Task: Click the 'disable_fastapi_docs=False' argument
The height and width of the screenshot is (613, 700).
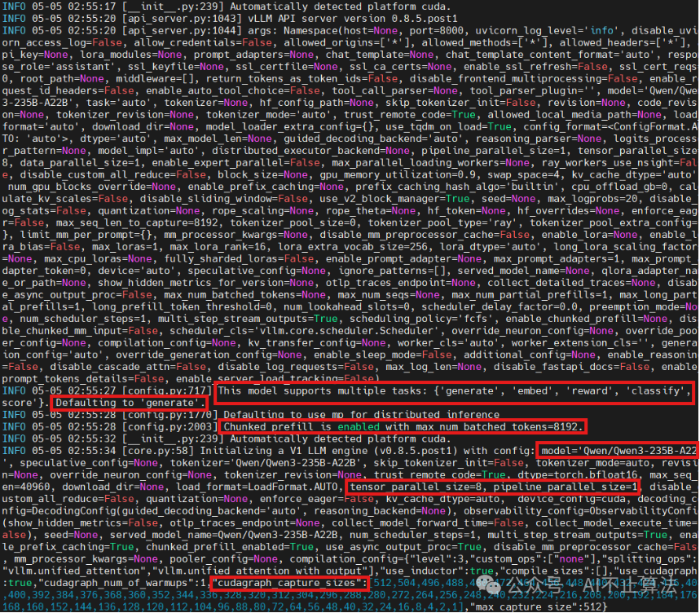Action: pos(571,367)
